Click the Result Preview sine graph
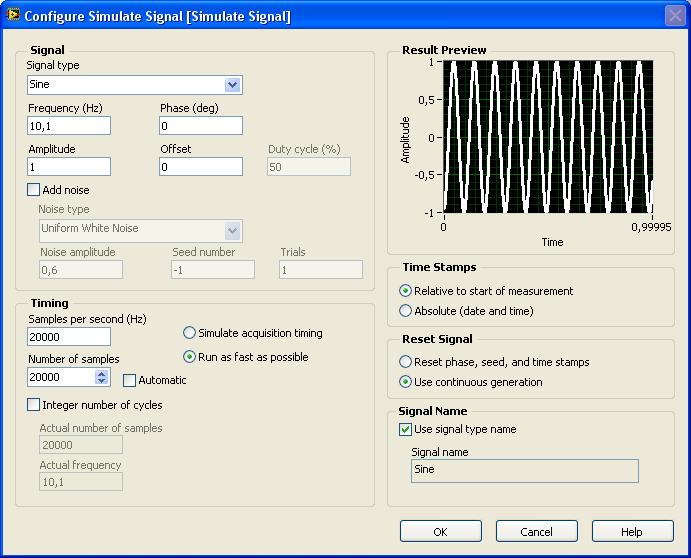Image resolution: width=691 pixels, height=558 pixels. pyautogui.click(x=548, y=136)
